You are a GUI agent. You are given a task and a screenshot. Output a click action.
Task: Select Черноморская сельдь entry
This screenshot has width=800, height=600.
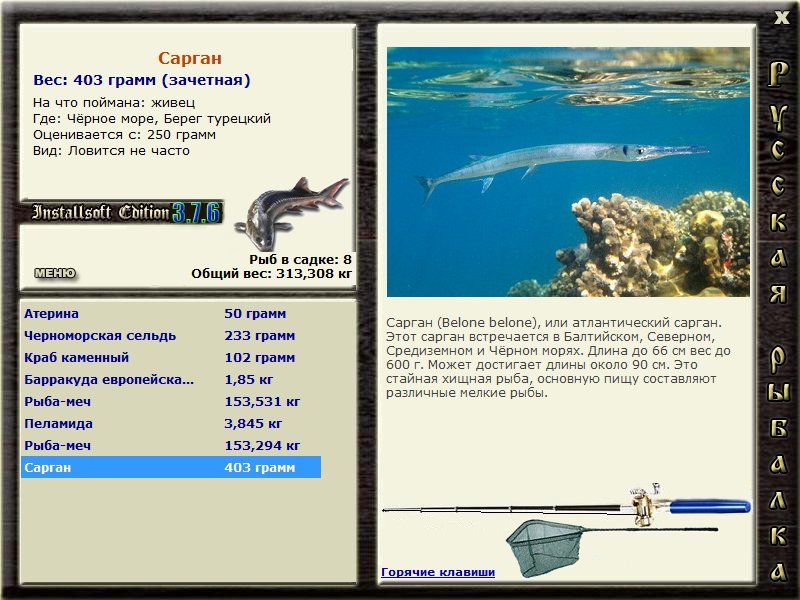click(171, 335)
